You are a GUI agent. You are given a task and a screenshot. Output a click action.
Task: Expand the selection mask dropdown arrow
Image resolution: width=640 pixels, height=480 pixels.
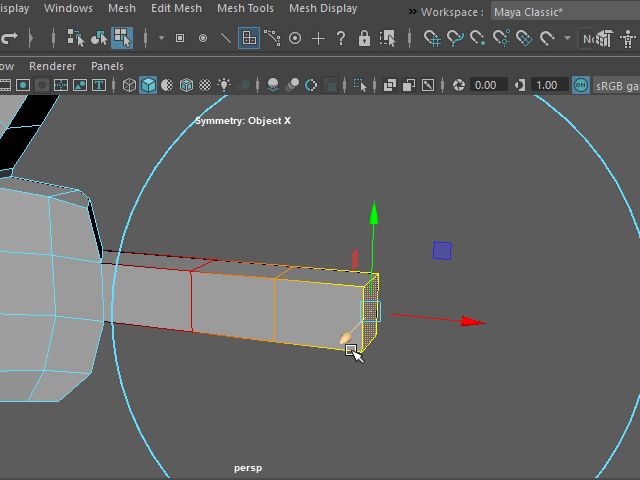tap(160, 38)
